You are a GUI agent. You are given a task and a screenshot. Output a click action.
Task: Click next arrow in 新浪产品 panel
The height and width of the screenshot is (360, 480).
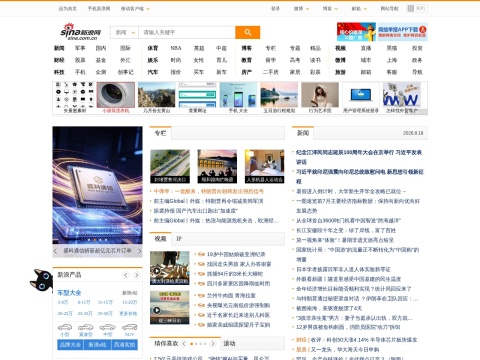point(136,275)
